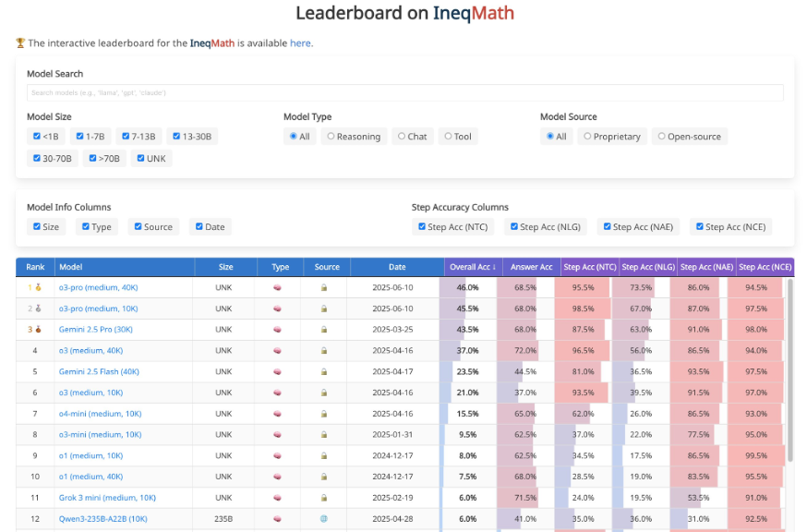Open the o3-pro (medium, 40K) model link
The height and width of the screenshot is (532, 807).
[98, 288]
